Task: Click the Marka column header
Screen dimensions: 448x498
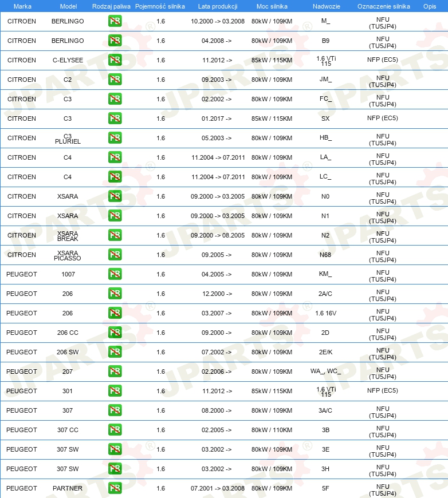Action: point(22,6)
